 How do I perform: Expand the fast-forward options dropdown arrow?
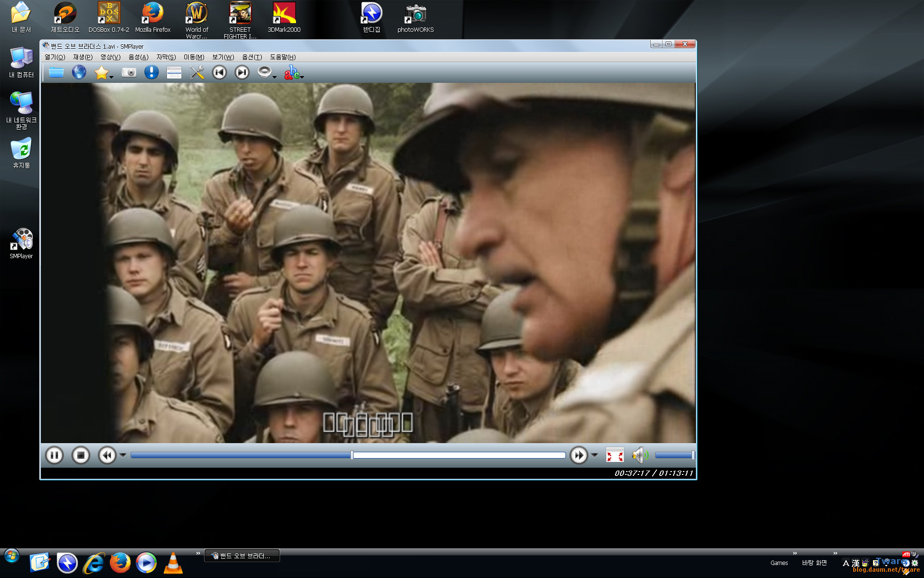[595, 455]
